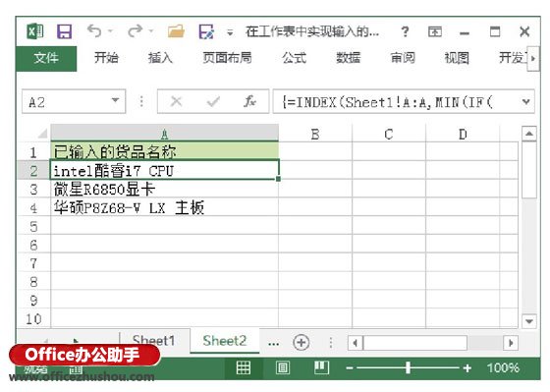Confirm formula entry with the check icon

pos(213,102)
